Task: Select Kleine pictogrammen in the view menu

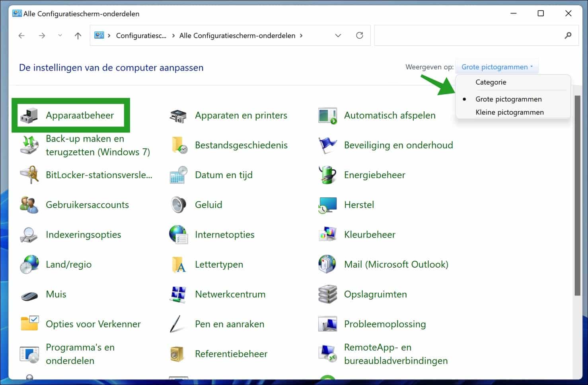Action: pos(510,112)
